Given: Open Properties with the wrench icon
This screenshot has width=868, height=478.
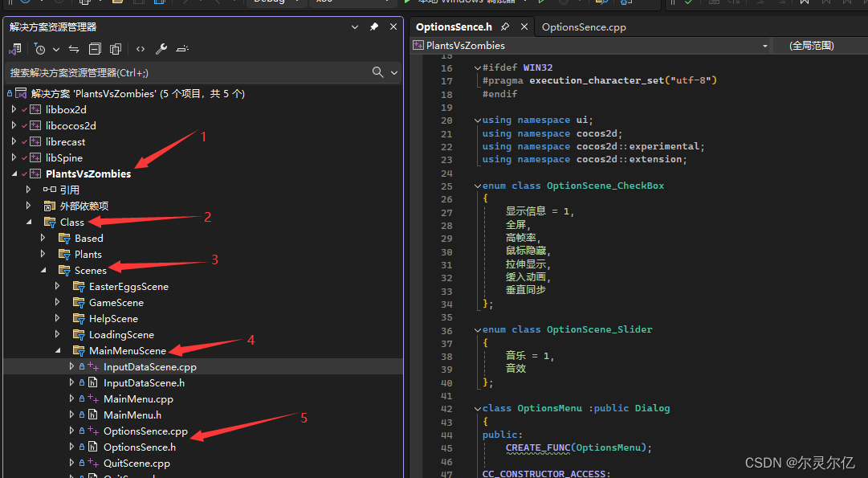Looking at the screenshot, I should (x=161, y=49).
